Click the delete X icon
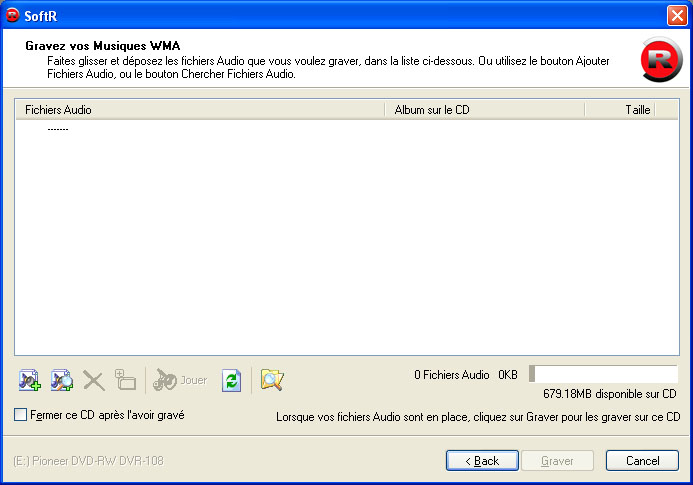Image resolution: width=693 pixels, height=485 pixels. point(94,381)
